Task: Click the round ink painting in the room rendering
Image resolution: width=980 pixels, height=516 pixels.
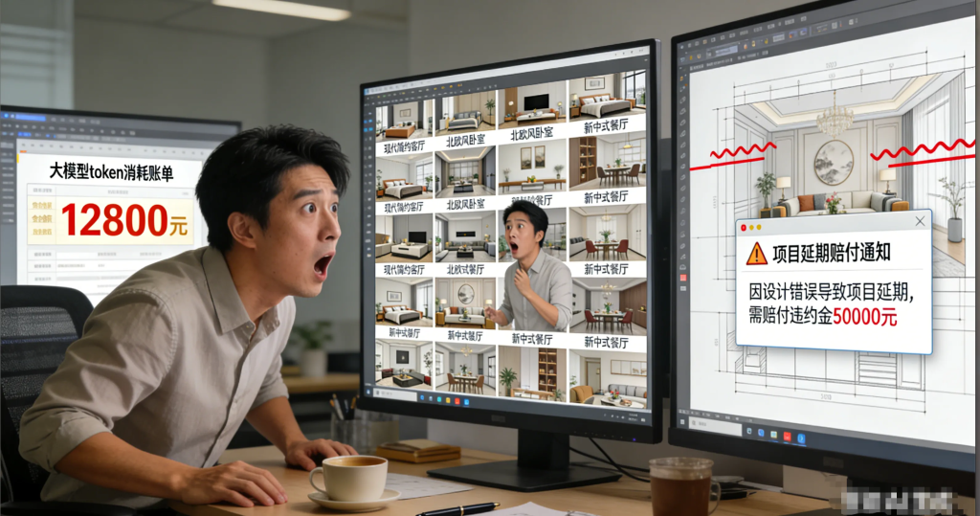Action: tap(833, 162)
